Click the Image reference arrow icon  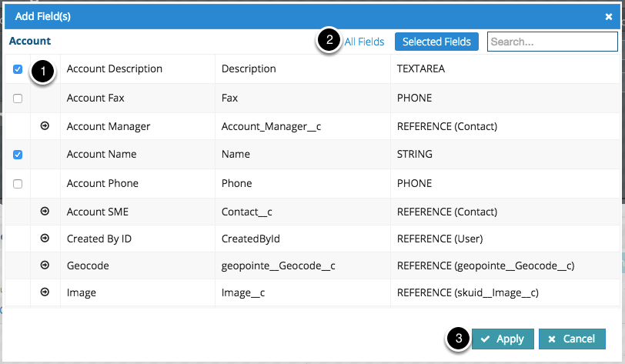pos(45,292)
